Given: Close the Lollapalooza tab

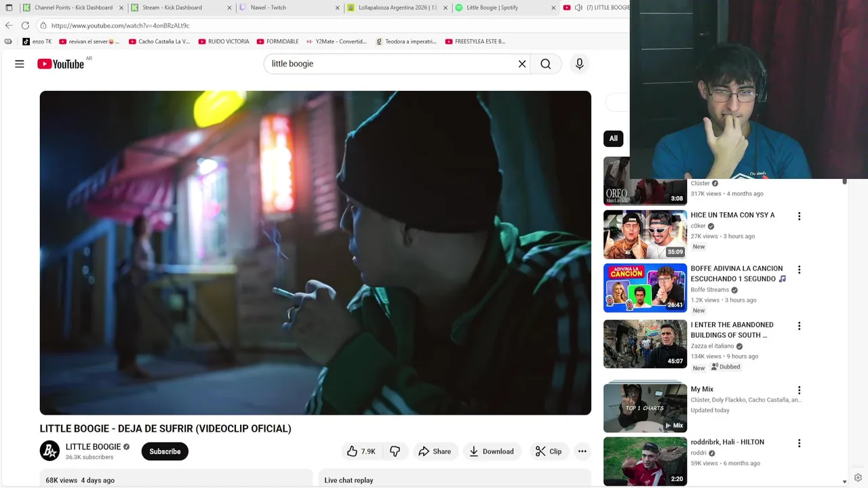Looking at the screenshot, I should tap(446, 7).
